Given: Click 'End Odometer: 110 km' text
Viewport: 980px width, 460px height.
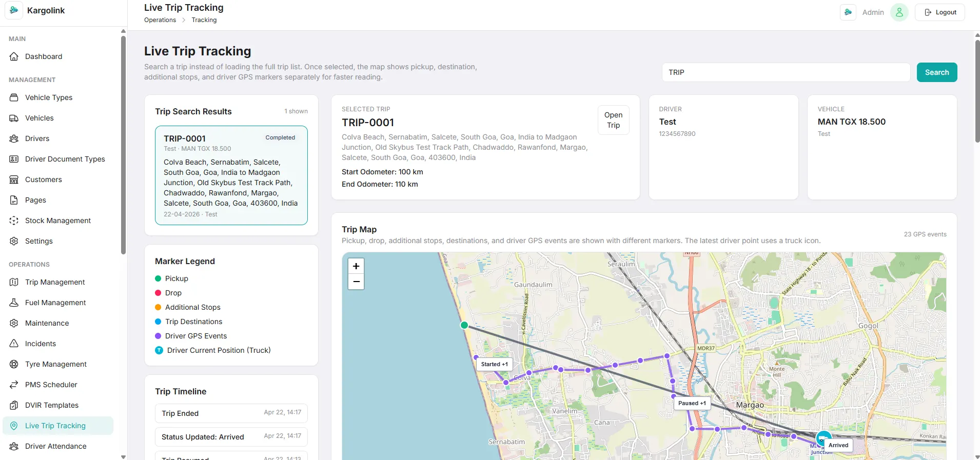Looking at the screenshot, I should [380, 184].
